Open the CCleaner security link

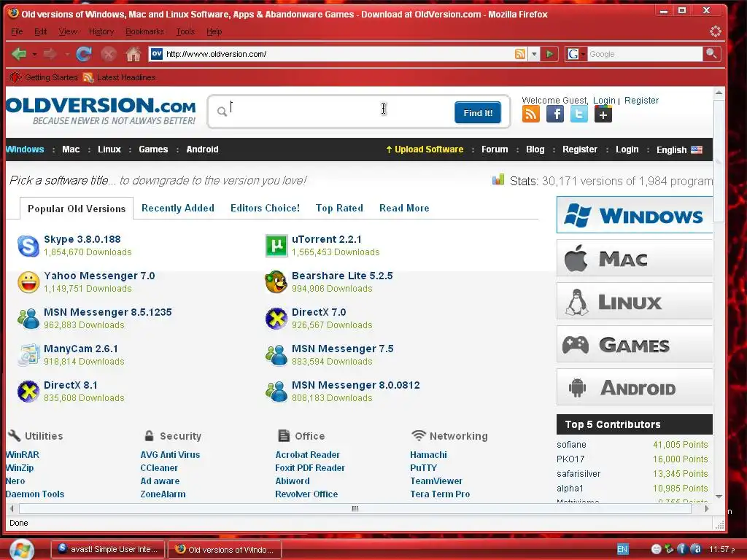pyautogui.click(x=159, y=468)
